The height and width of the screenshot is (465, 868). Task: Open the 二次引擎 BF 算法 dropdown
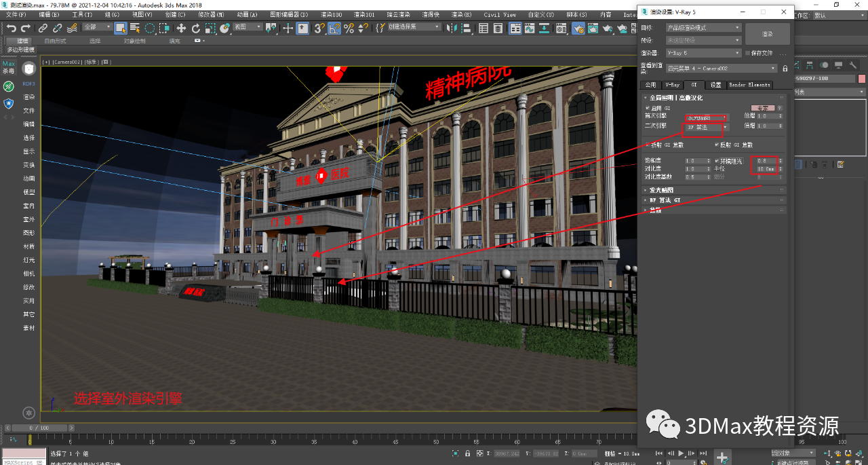(x=706, y=127)
